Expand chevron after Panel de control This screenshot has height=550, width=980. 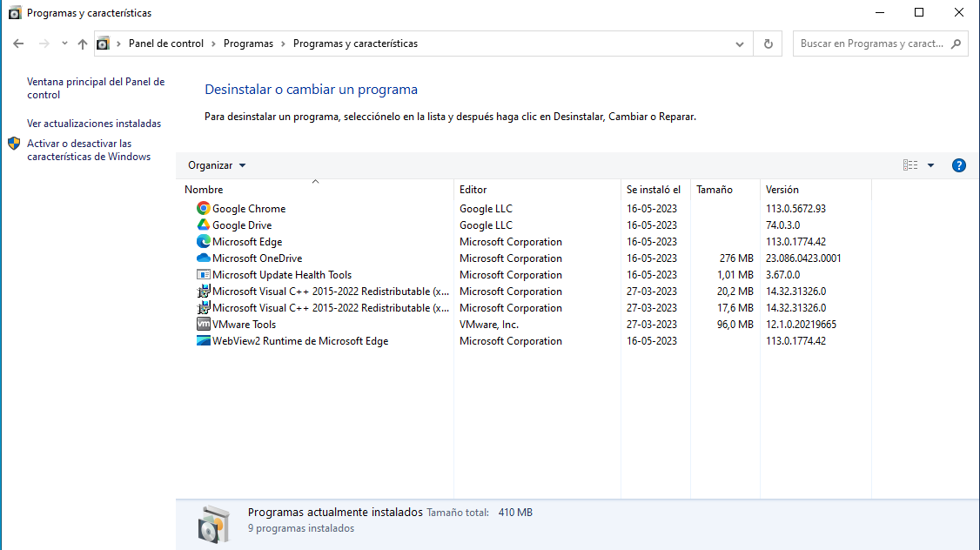pos(214,44)
